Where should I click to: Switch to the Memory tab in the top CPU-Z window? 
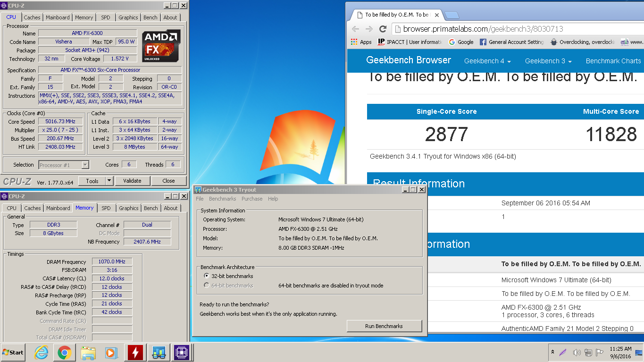click(84, 17)
